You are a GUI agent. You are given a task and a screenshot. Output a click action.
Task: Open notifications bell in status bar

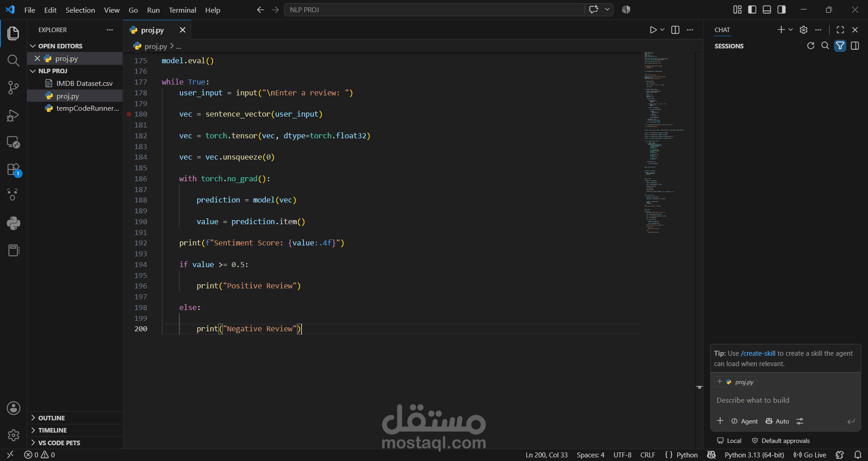(858, 455)
